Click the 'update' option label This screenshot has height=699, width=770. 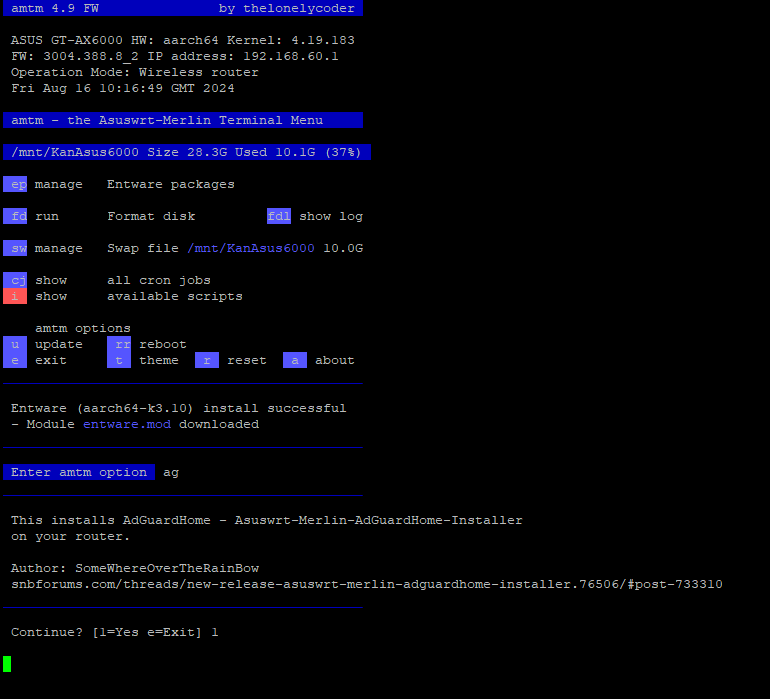click(x=59, y=344)
